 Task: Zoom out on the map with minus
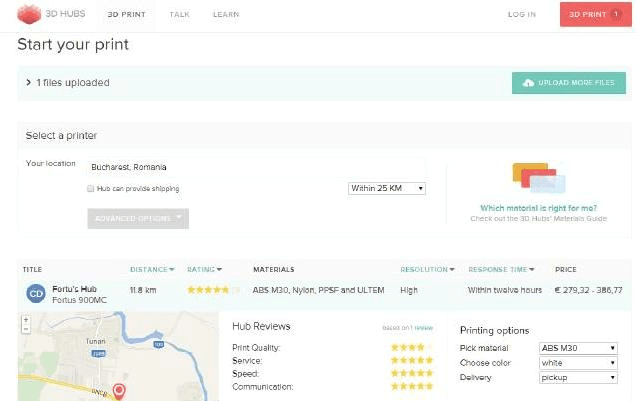click(26, 329)
